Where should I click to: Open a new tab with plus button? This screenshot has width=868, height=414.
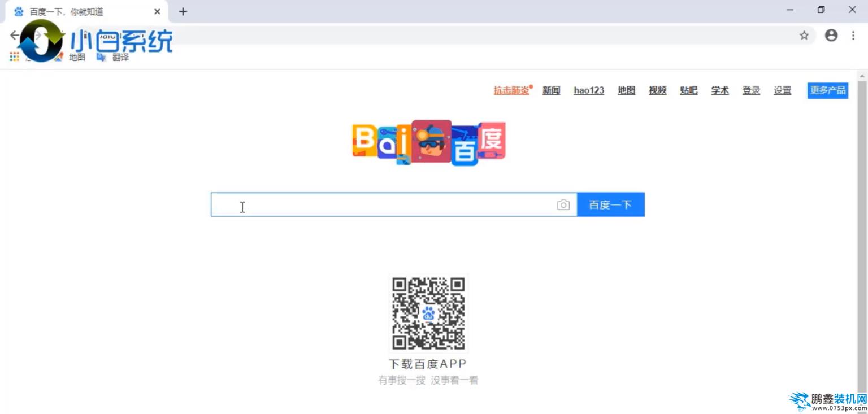(x=183, y=11)
